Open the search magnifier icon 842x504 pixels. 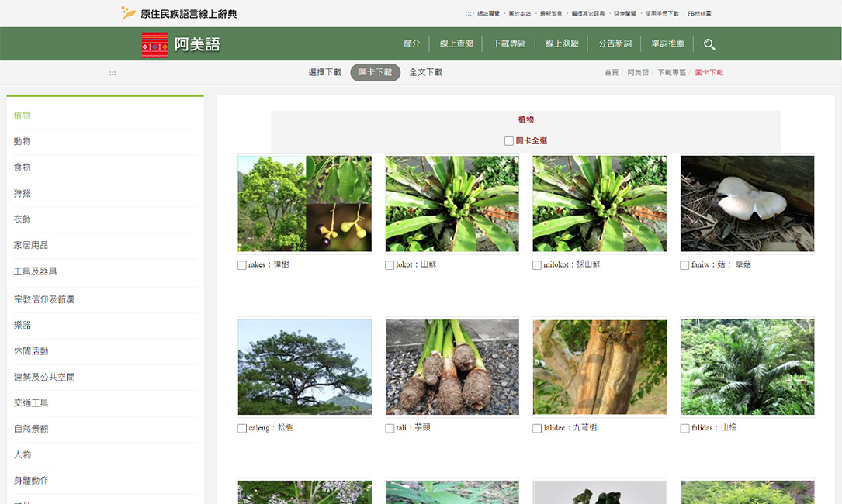coord(709,44)
